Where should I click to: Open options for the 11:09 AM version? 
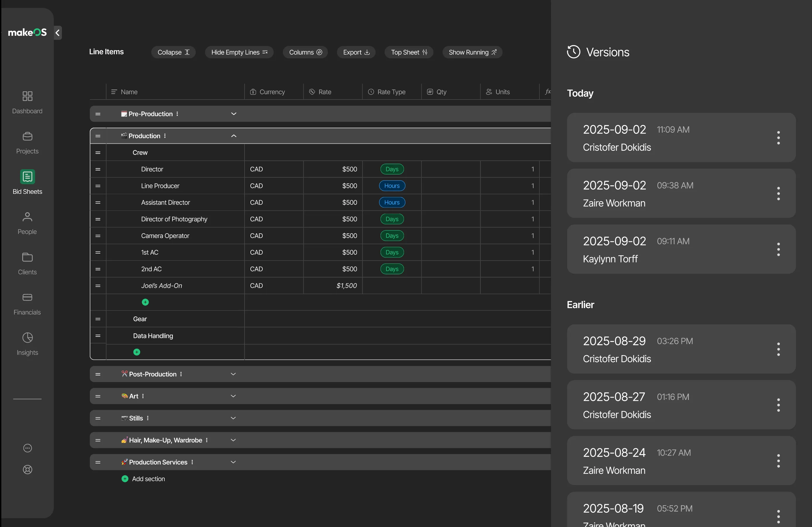click(x=778, y=138)
